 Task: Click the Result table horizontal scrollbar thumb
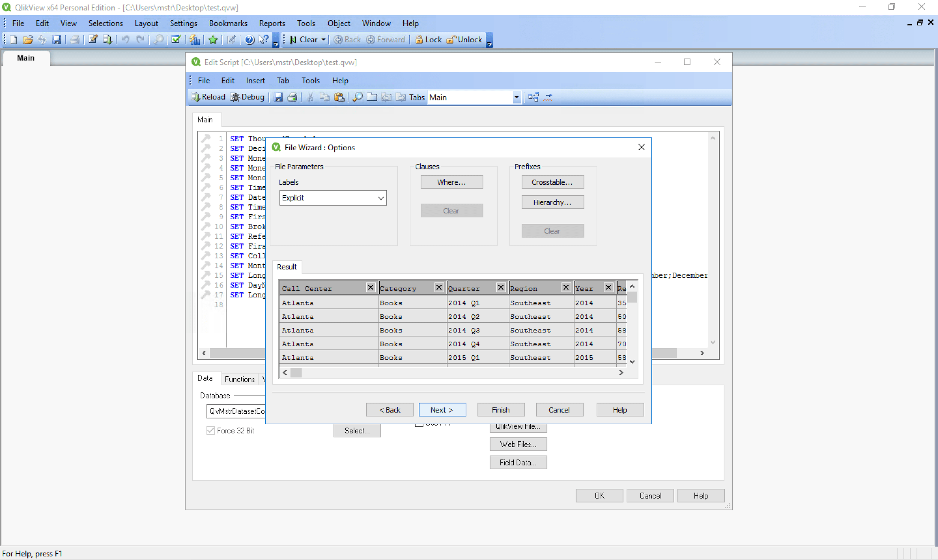click(296, 373)
